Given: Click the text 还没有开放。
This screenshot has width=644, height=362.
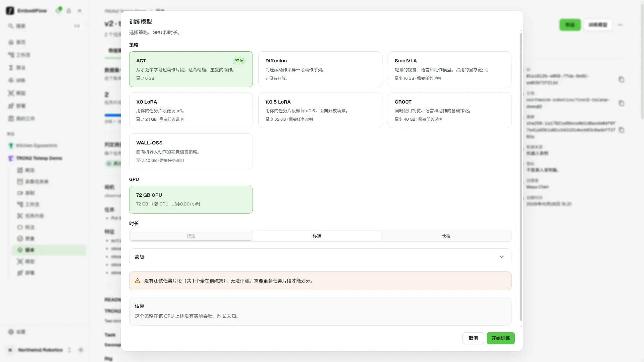Looking at the screenshot, I should (x=277, y=78).
